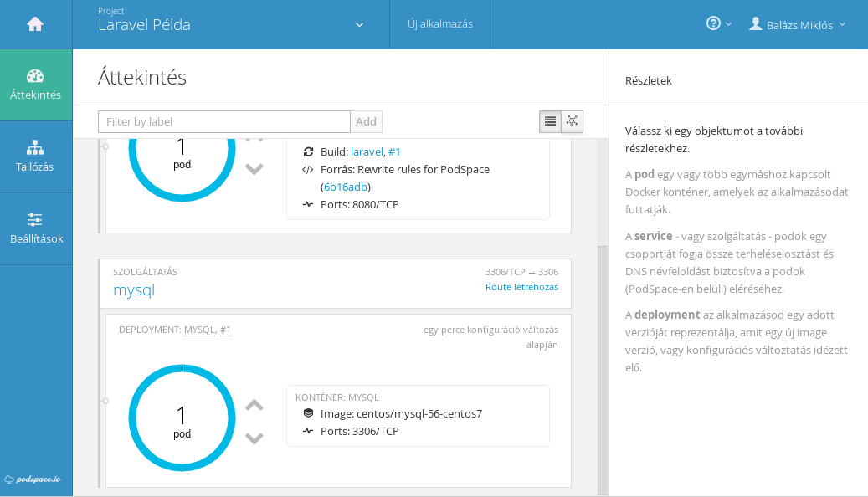
Task: Open commit 6b16adb link
Action: 346,187
